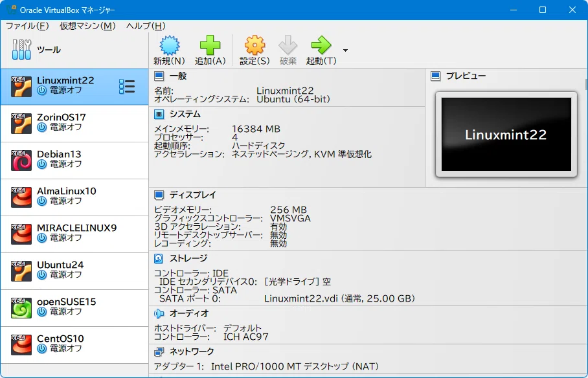The width and height of the screenshot is (588, 378).
Task: Open the ファイル(F) menu
Action: point(27,26)
